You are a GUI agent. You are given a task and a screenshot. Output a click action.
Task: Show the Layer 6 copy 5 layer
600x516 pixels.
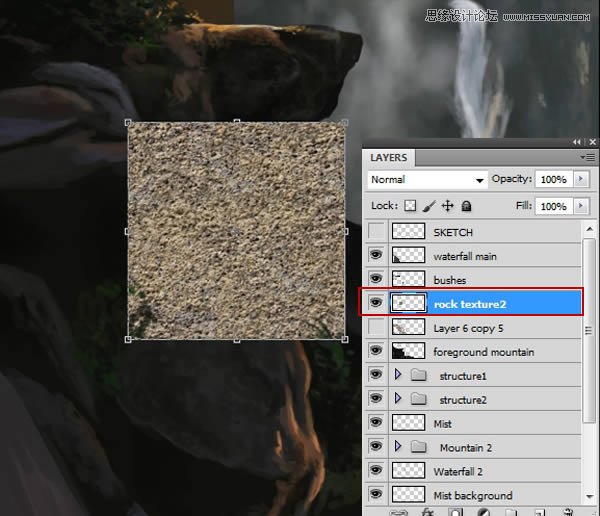[x=377, y=327]
